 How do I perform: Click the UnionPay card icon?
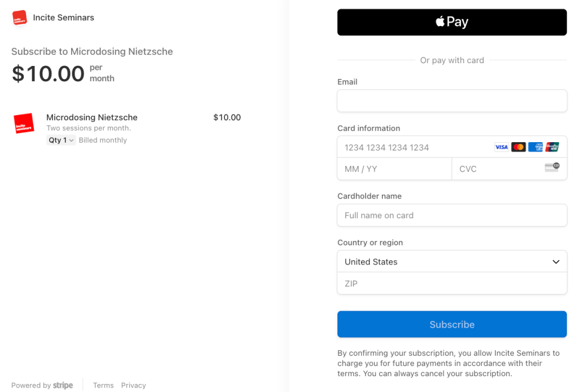552,147
